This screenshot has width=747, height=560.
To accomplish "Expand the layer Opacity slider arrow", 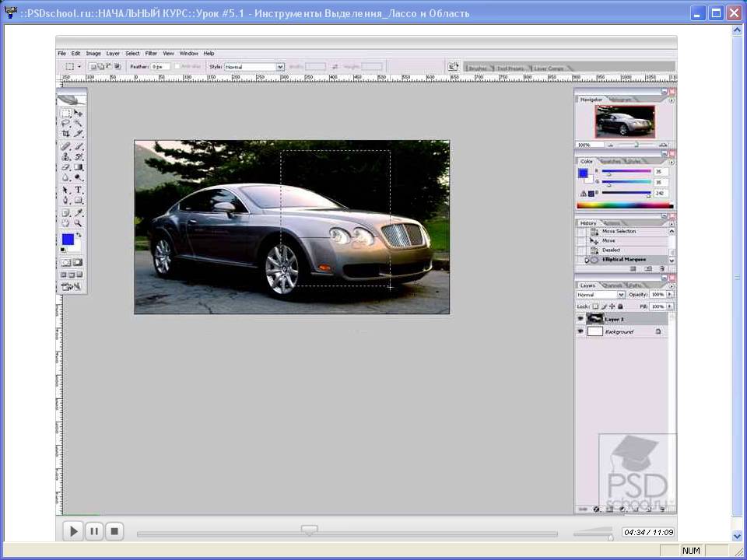I will [x=670, y=296].
